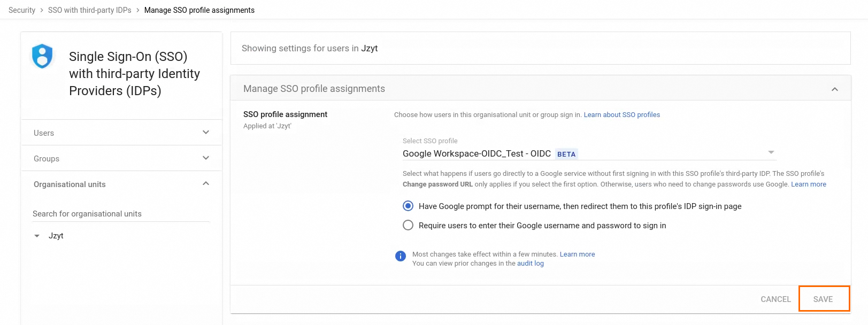
Task: Open the Select SSO profile dropdown
Action: click(x=589, y=153)
